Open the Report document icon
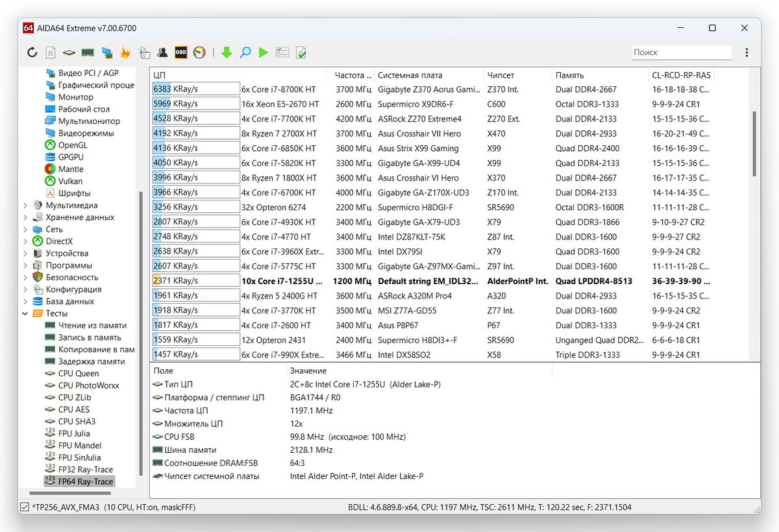The image size is (779, 532). [x=50, y=53]
